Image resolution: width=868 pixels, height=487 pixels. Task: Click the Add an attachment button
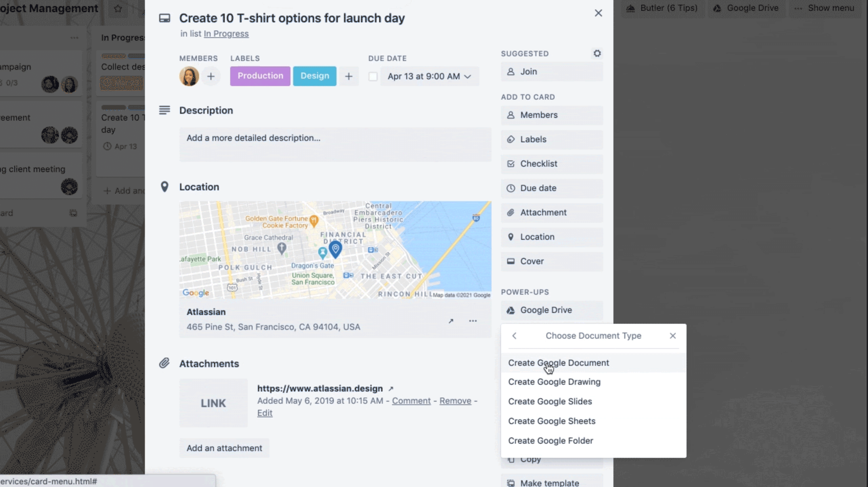pos(224,448)
